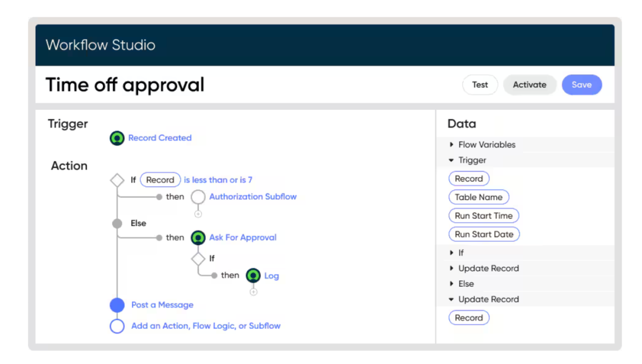Select the If condition diamond icon

(117, 180)
